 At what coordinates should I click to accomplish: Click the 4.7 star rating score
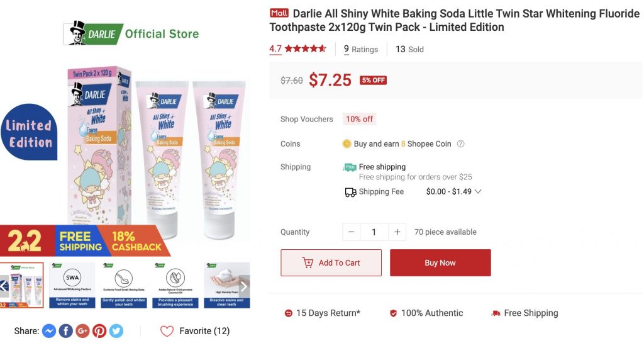pyautogui.click(x=275, y=49)
